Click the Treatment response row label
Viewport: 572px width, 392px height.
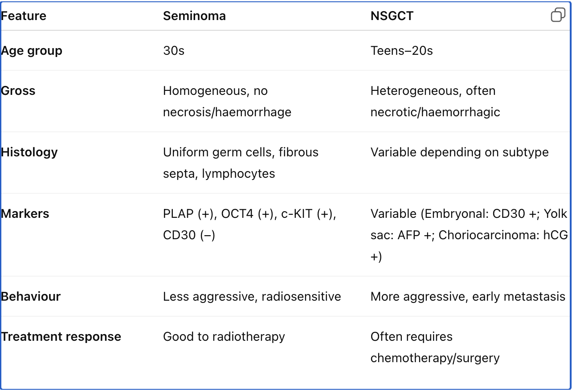tap(61, 336)
